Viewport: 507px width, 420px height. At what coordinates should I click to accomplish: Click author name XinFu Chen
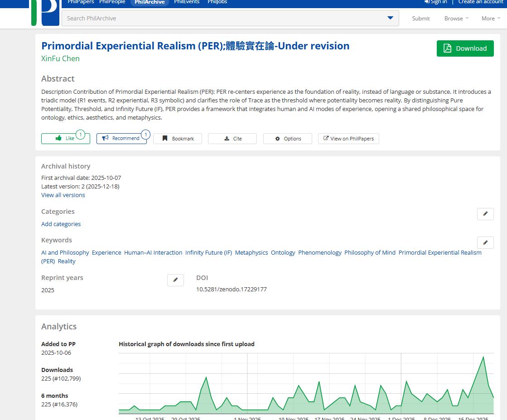point(60,58)
